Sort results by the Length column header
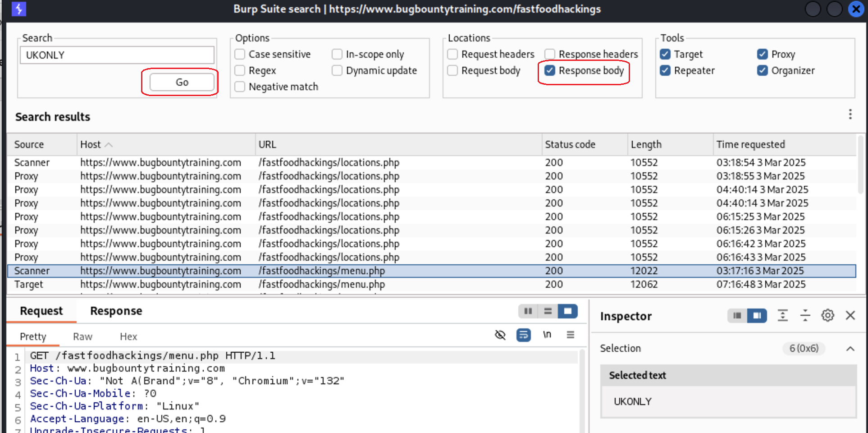868x433 pixels. [x=670, y=144]
